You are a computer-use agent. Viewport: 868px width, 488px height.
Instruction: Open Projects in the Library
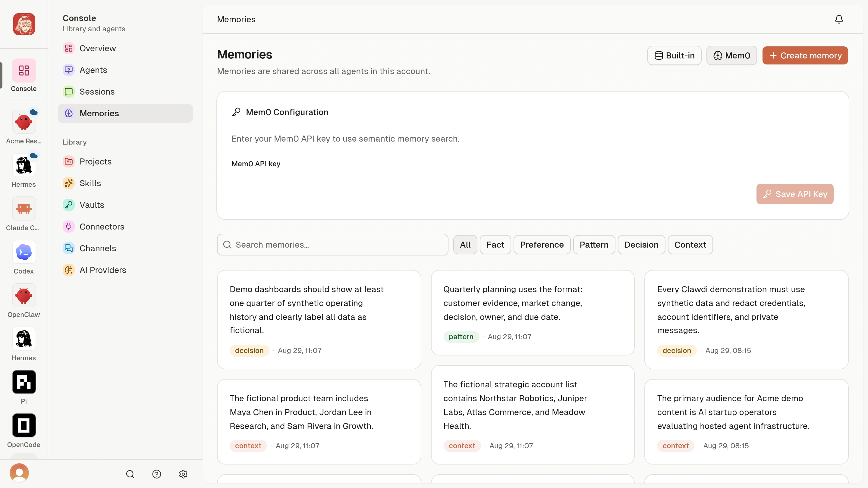pyautogui.click(x=125, y=162)
